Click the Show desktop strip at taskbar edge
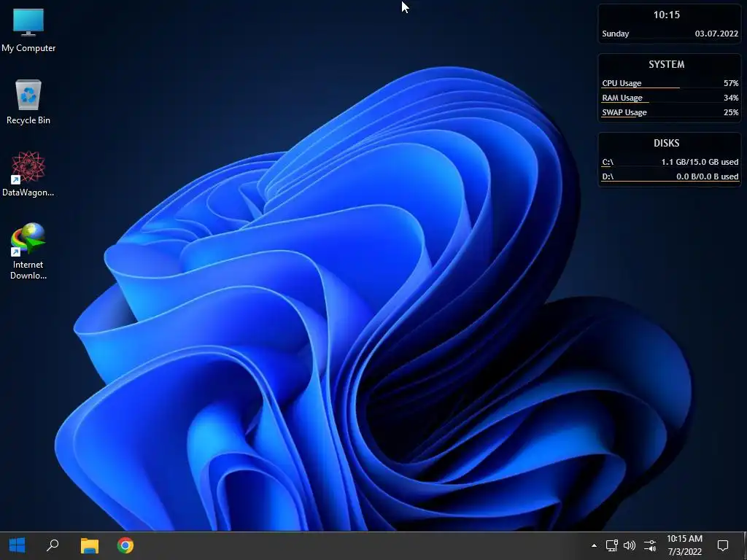Image resolution: width=747 pixels, height=560 pixels. (745, 545)
